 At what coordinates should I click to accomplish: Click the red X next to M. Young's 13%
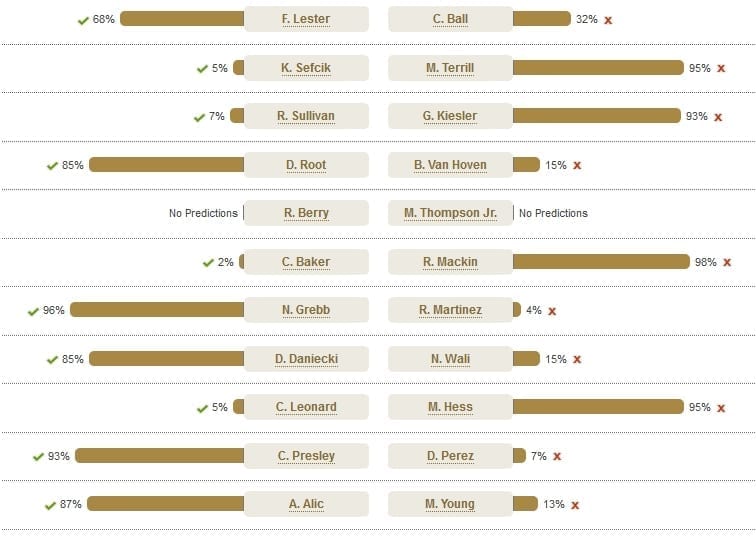click(575, 505)
